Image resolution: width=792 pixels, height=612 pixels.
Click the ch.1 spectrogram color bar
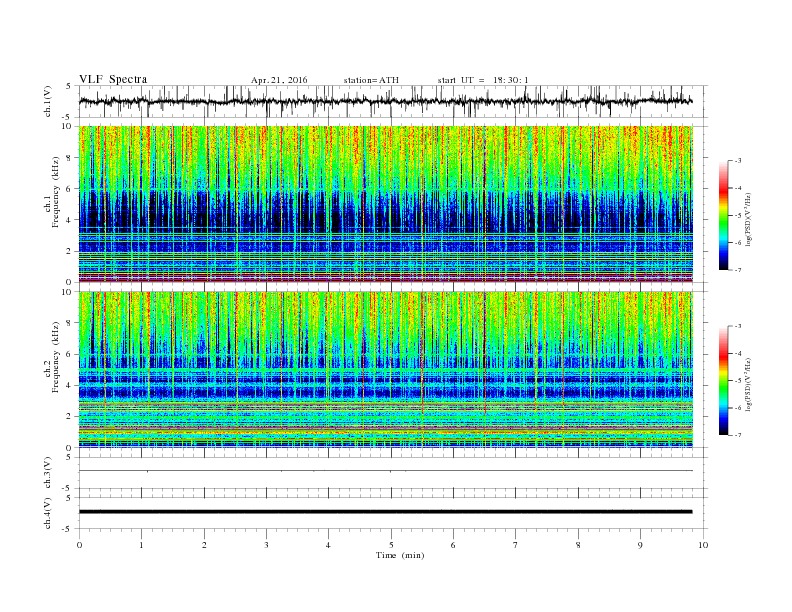point(723,215)
